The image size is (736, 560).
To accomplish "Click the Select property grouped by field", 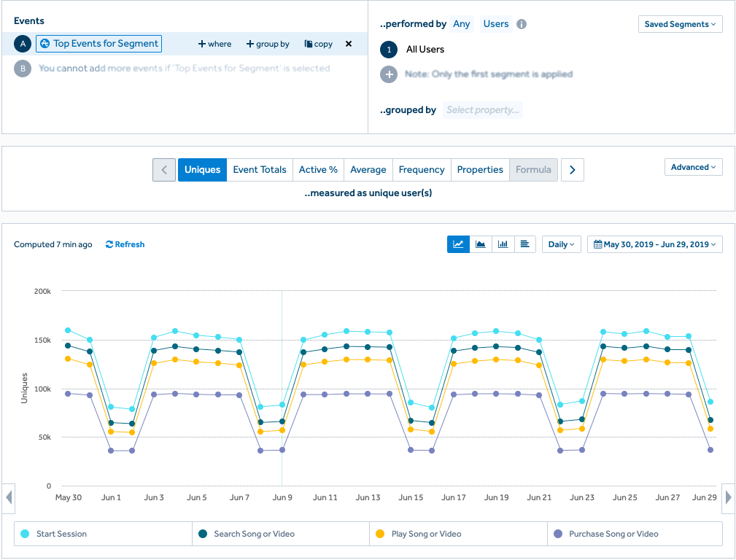I will point(483,110).
